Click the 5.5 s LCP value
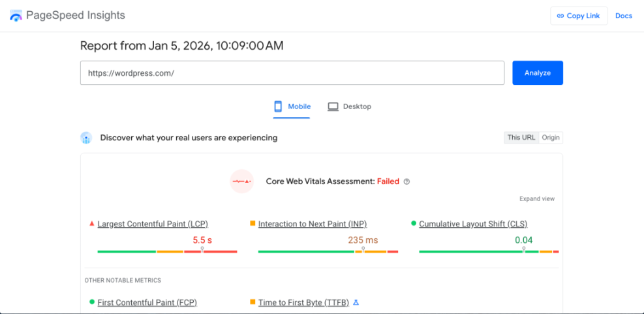 tap(202, 240)
